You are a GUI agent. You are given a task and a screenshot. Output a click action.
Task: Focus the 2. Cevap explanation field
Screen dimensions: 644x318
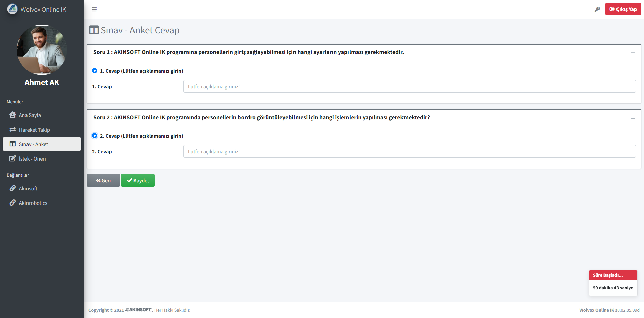[x=410, y=151]
